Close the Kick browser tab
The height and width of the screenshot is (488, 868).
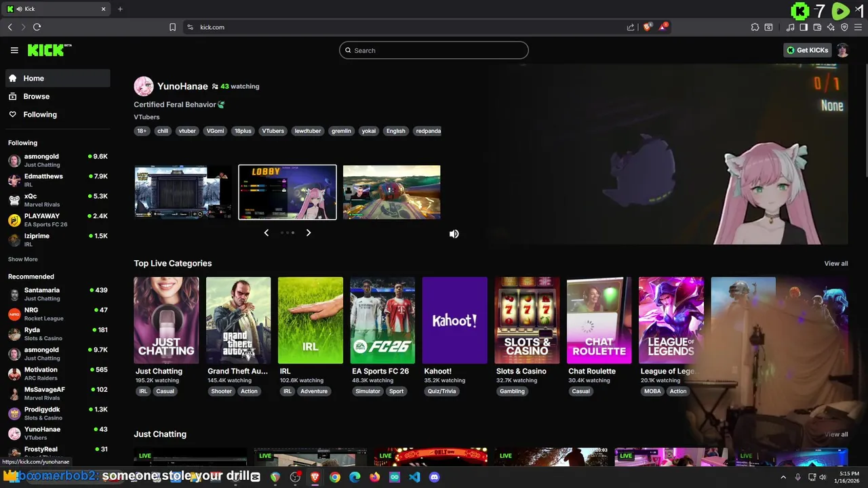coord(104,9)
